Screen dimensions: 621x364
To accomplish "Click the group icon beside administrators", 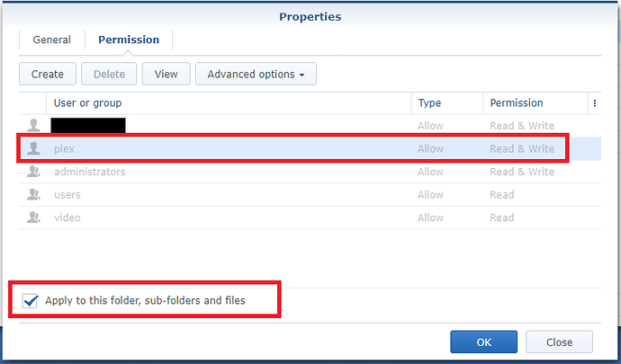I will [x=34, y=172].
